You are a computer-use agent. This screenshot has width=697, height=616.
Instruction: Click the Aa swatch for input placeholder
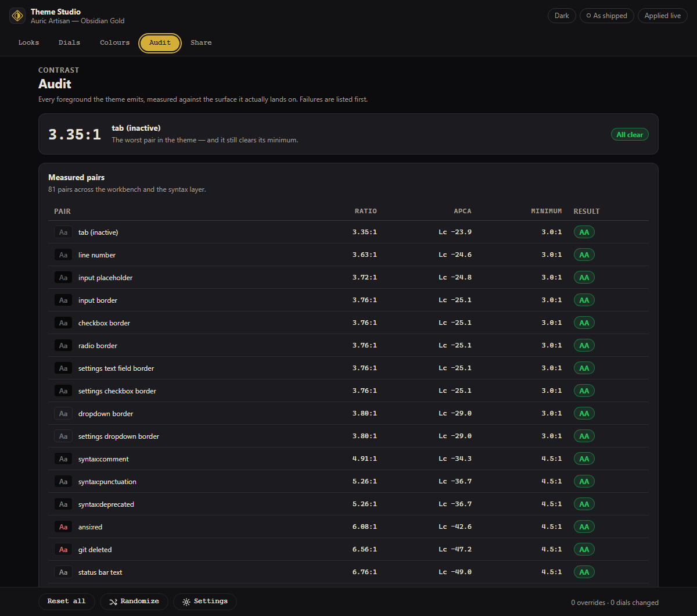[x=63, y=277]
